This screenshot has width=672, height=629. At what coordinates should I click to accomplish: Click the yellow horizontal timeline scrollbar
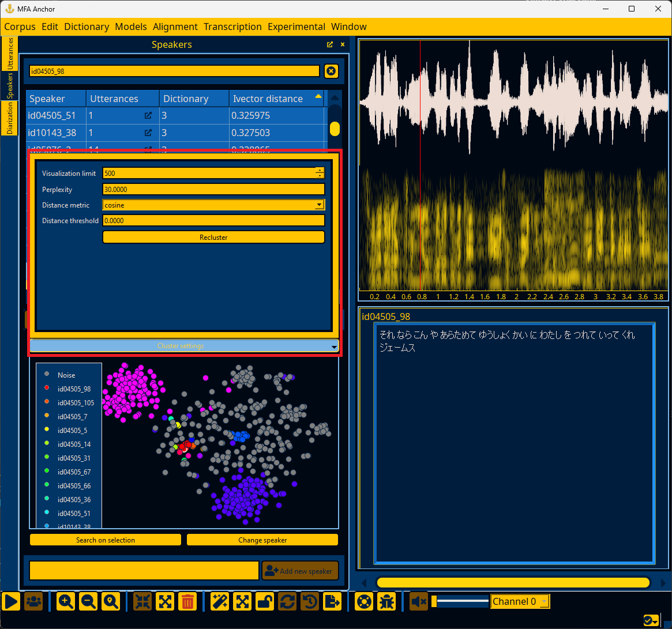pos(513,582)
